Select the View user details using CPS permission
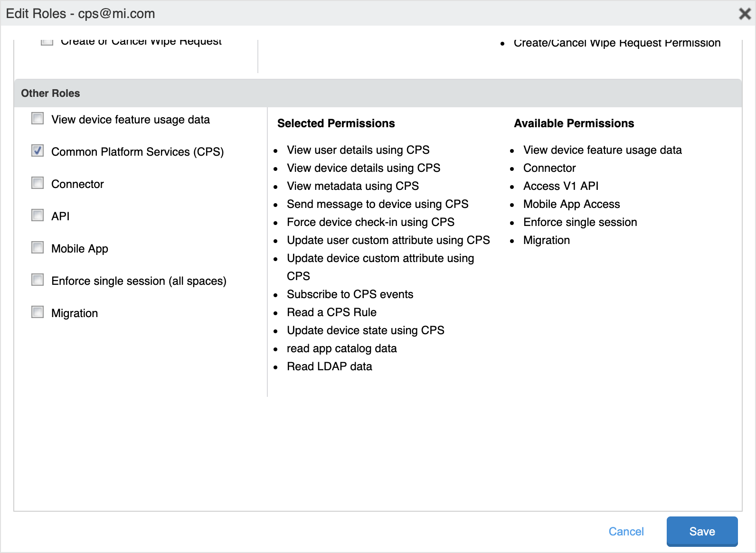 tap(358, 150)
